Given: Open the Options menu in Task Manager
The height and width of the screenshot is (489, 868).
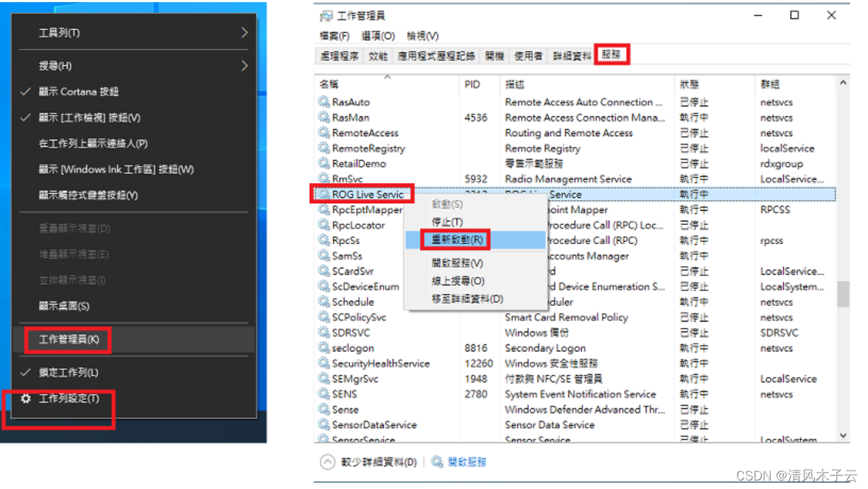Looking at the screenshot, I should (x=378, y=36).
